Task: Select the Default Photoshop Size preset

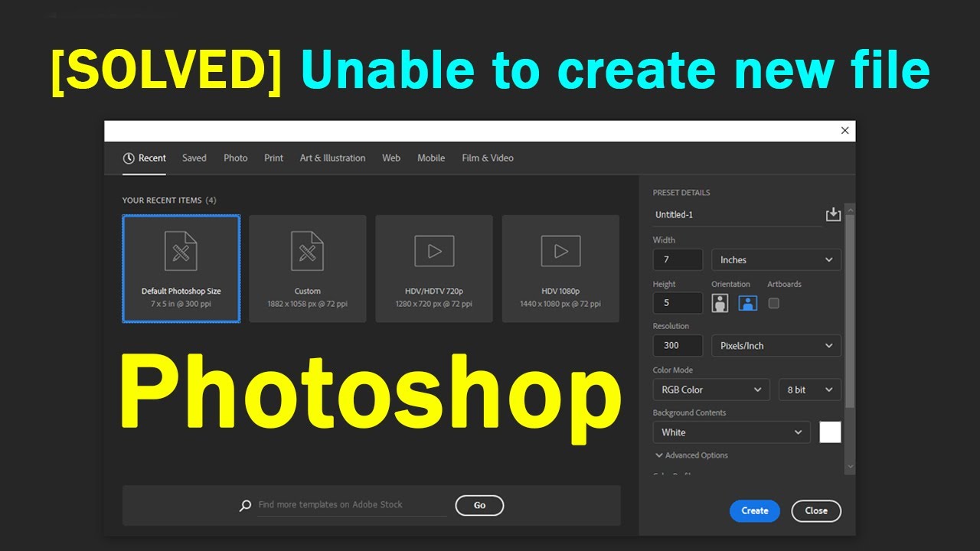Action: pos(181,269)
